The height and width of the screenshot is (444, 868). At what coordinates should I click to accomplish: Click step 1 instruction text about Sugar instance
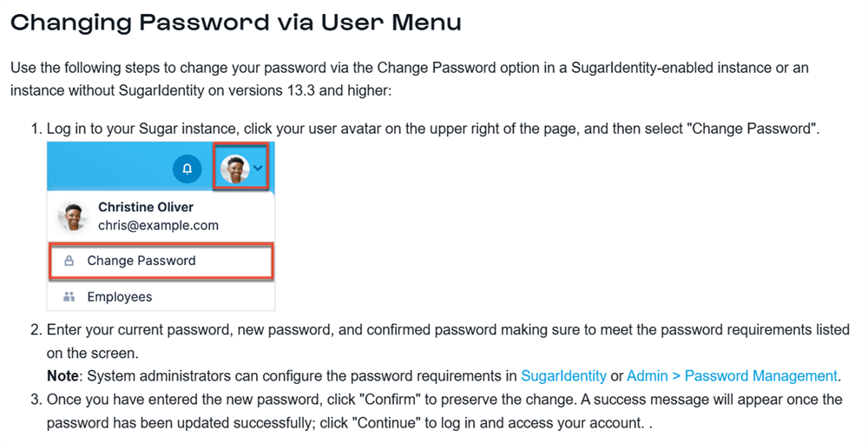433,129
